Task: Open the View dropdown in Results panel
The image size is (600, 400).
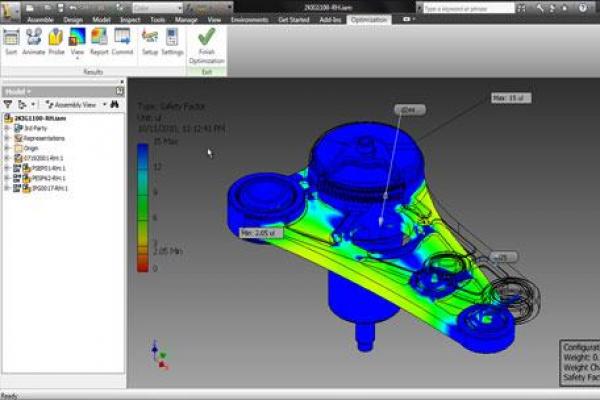Action: coord(77,43)
